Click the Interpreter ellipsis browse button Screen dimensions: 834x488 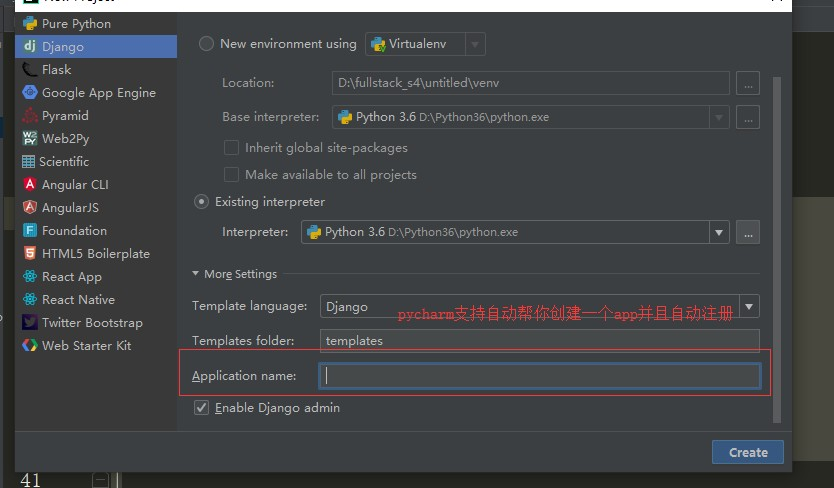748,232
